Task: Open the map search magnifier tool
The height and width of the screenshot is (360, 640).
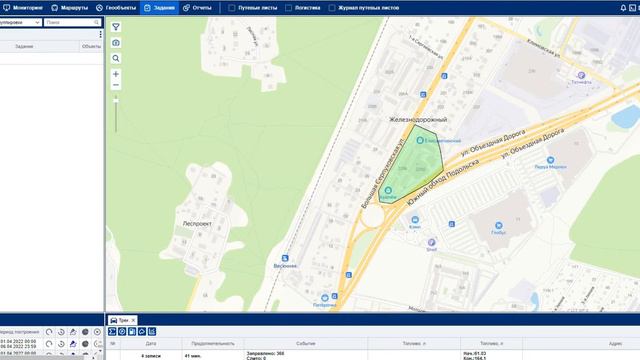Action: tap(116, 58)
